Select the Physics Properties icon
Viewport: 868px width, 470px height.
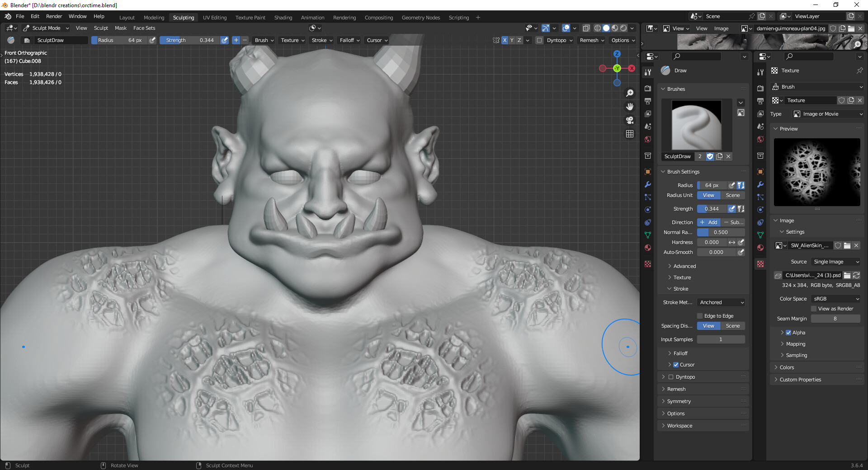click(648, 210)
